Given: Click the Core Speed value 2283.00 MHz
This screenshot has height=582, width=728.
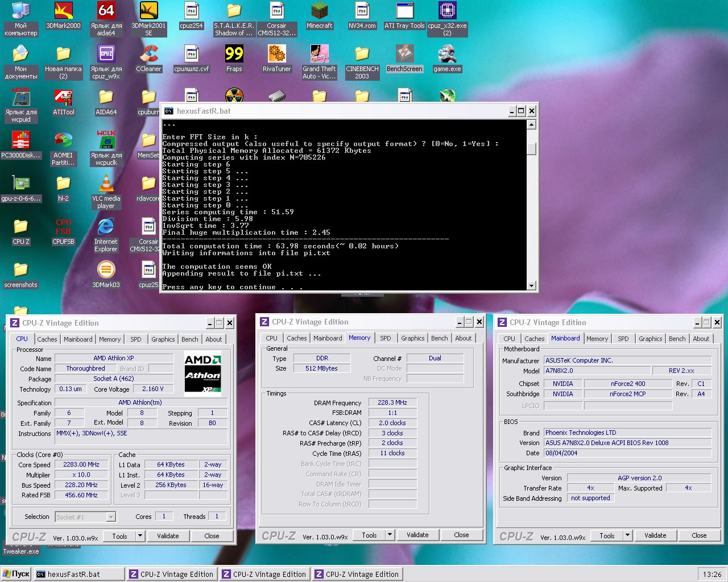Looking at the screenshot, I should click(x=81, y=464).
